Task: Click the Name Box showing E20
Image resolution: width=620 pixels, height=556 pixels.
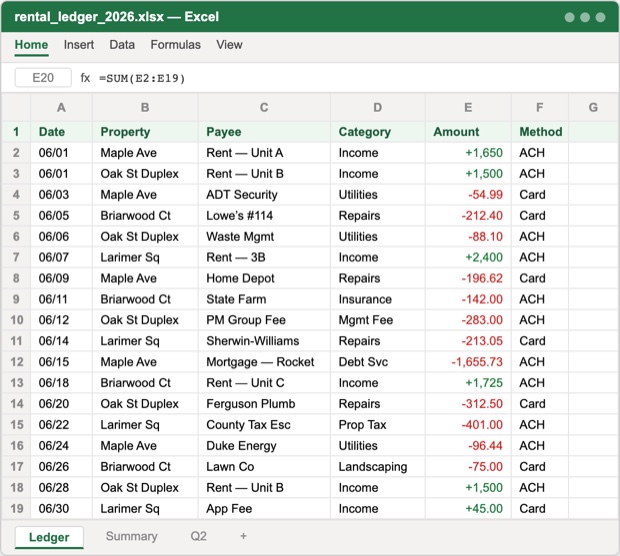Action: click(43, 78)
